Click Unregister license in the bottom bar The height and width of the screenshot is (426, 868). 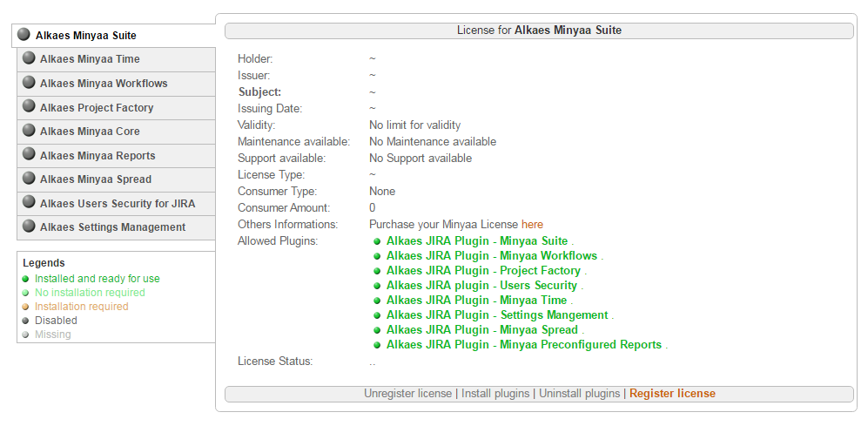point(407,394)
